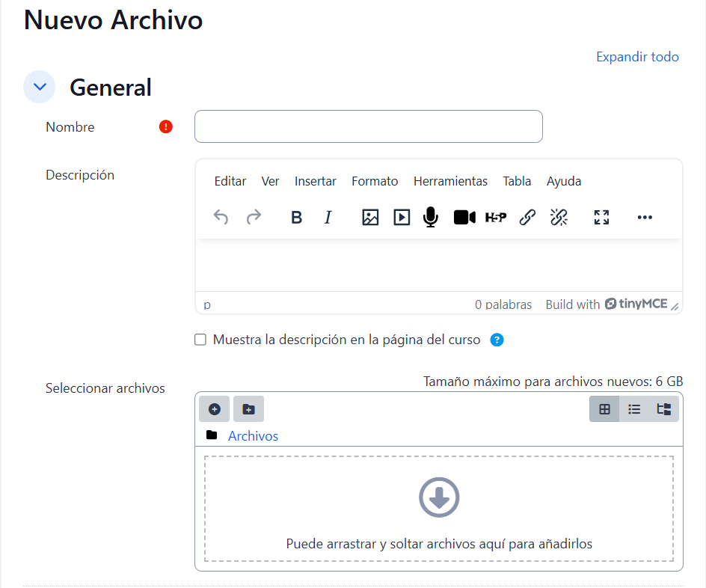Open the Archivos folder link
This screenshot has height=588, width=706.
coord(253,436)
